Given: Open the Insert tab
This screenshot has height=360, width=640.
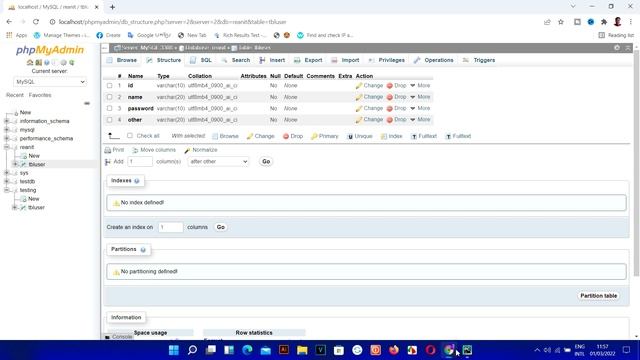Looking at the screenshot, I should tap(272, 60).
